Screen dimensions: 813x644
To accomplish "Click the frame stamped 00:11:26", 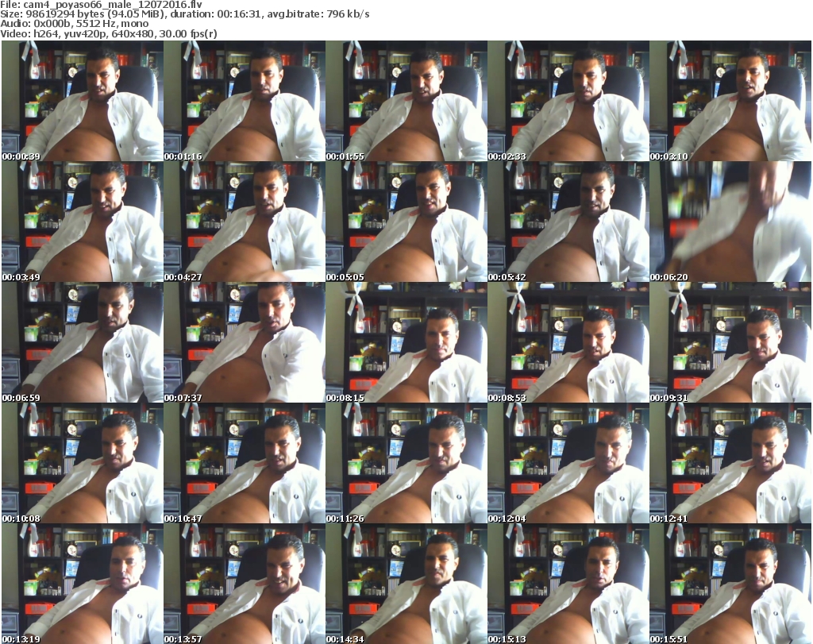I will pos(406,464).
